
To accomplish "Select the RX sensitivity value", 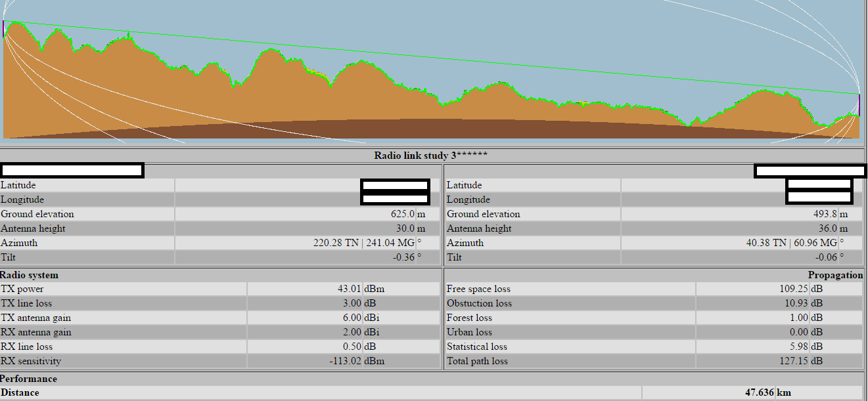I will (x=342, y=361).
